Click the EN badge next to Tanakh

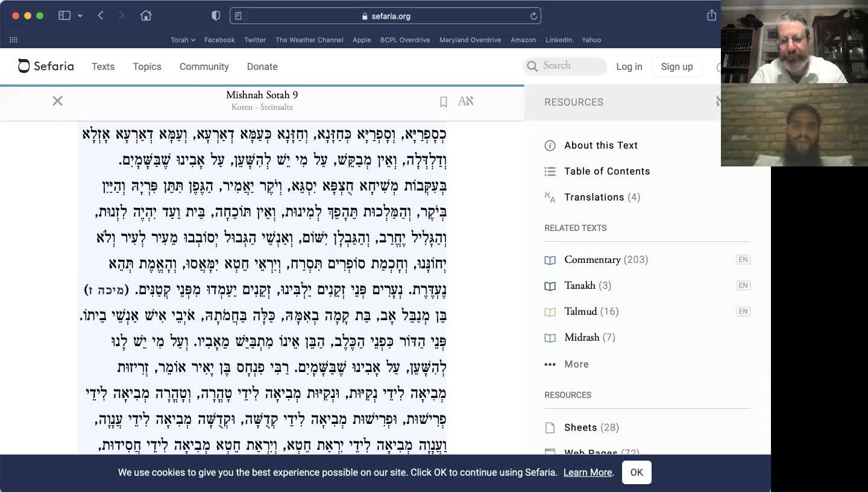point(743,286)
